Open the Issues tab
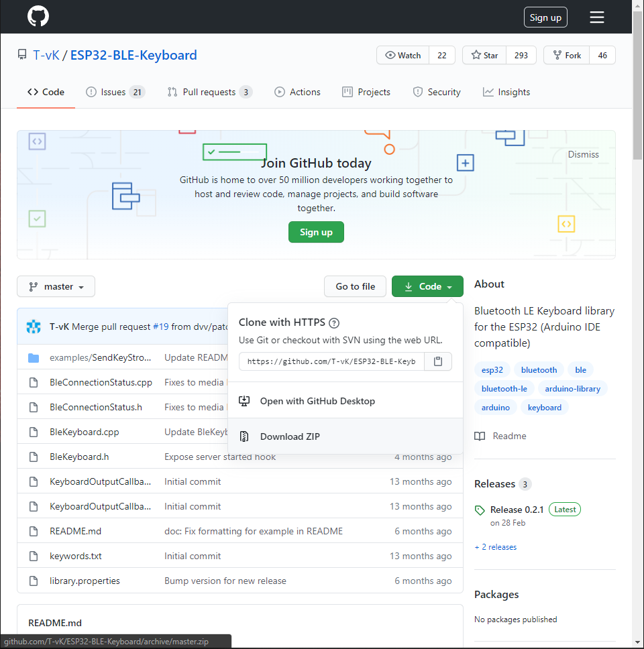644x649 pixels. tap(115, 92)
